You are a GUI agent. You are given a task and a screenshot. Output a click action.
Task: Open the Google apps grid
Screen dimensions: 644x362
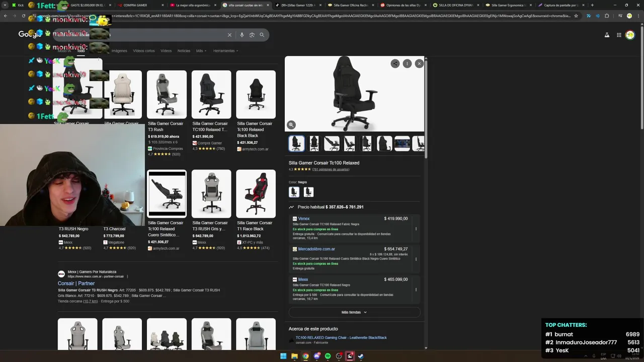tap(619, 35)
